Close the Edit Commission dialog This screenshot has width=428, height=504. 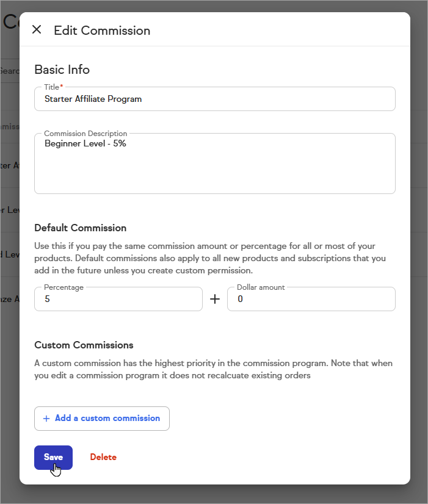[x=37, y=30]
